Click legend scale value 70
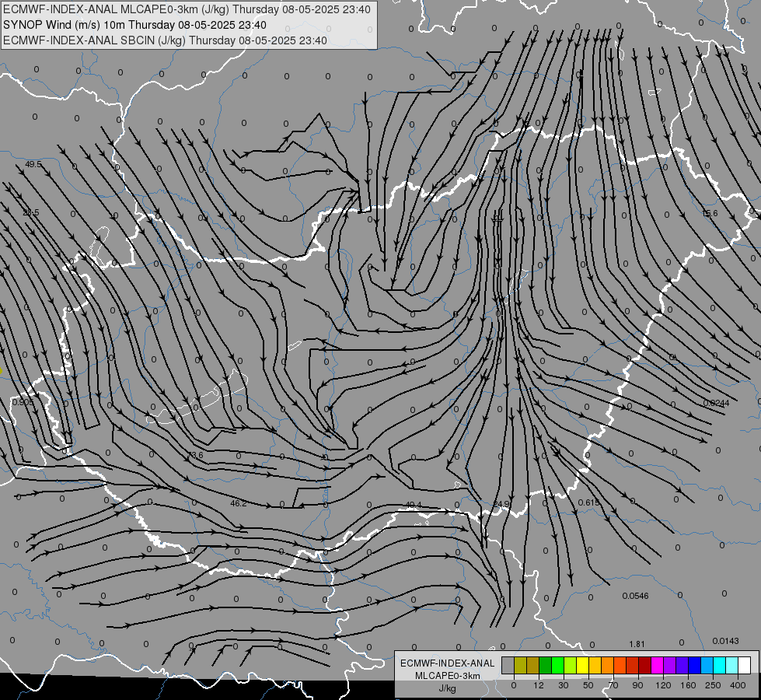This screenshot has height=700, width=761. click(613, 685)
